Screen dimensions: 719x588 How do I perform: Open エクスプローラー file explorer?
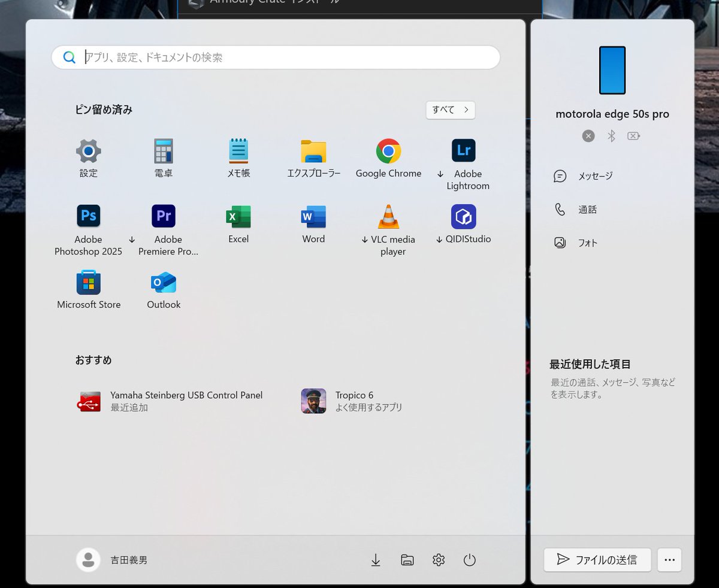[313, 158]
